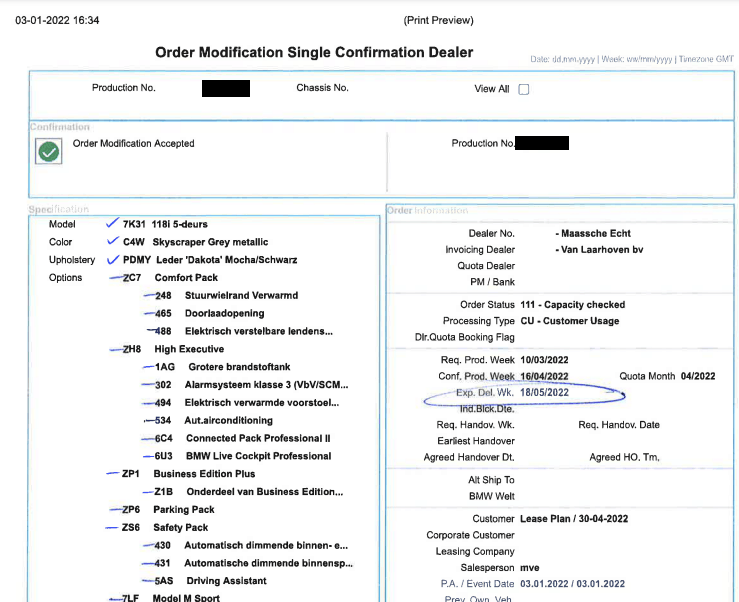Select option 1AG Grotere brandstoftank
739x602 pixels.
[x=222, y=367]
